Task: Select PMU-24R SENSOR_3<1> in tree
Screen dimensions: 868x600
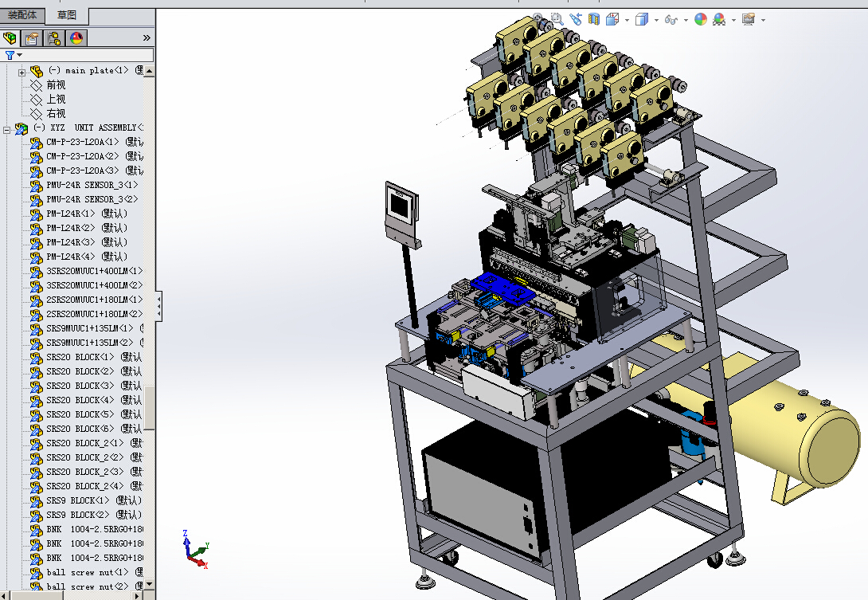Action: click(92, 185)
